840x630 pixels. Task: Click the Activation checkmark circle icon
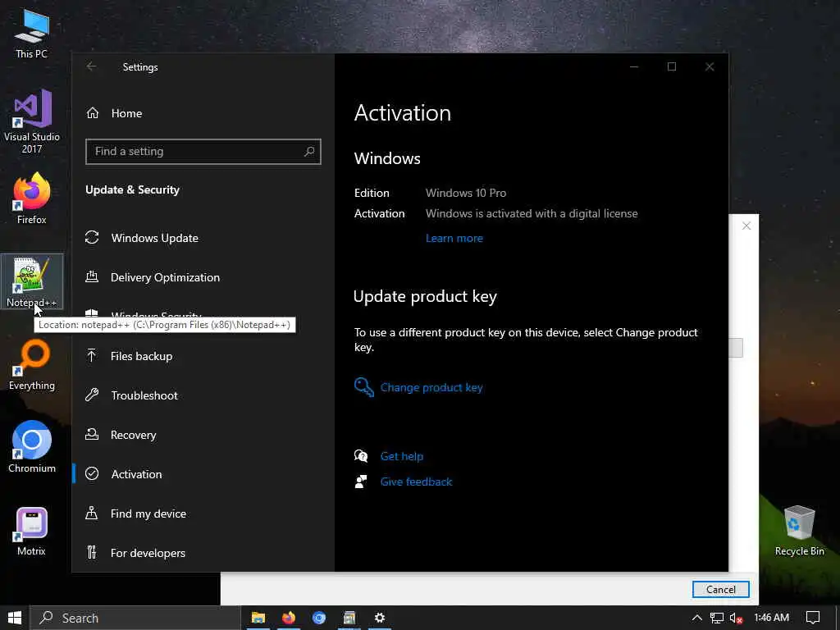pos(92,473)
